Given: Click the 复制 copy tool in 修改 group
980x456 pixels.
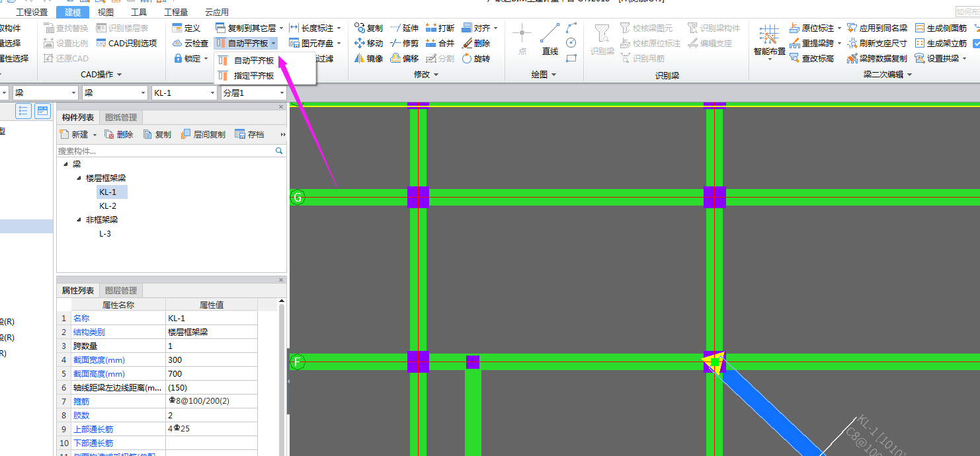Looking at the screenshot, I should (368, 28).
